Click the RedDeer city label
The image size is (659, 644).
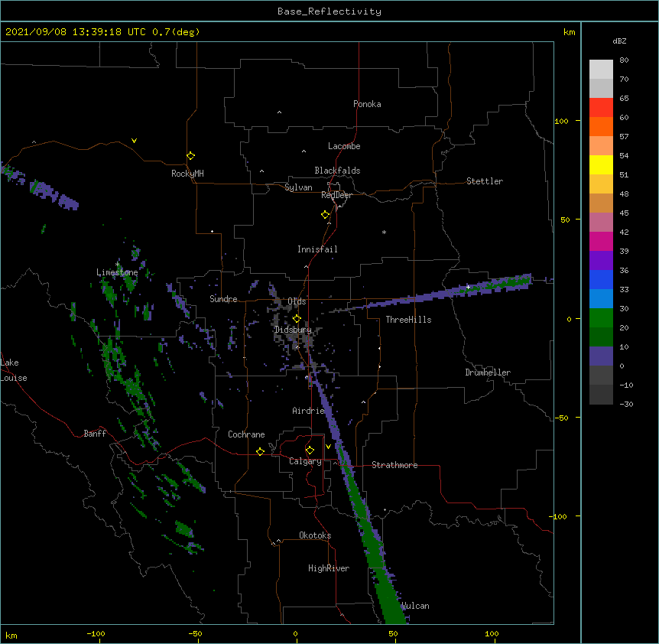336,195
